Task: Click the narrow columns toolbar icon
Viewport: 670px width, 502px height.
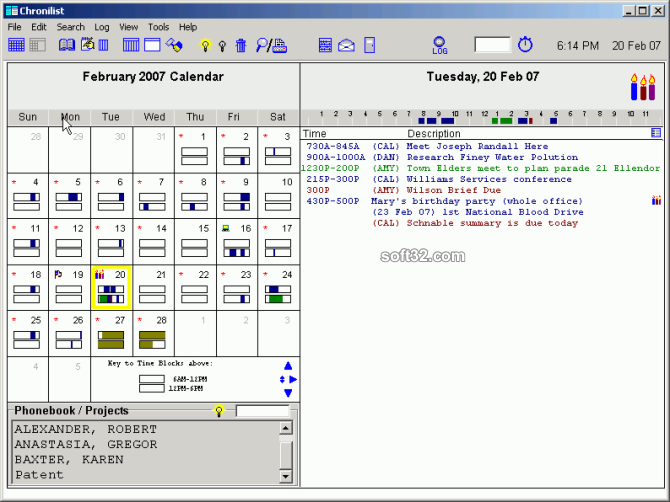Action: pos(103,45)
